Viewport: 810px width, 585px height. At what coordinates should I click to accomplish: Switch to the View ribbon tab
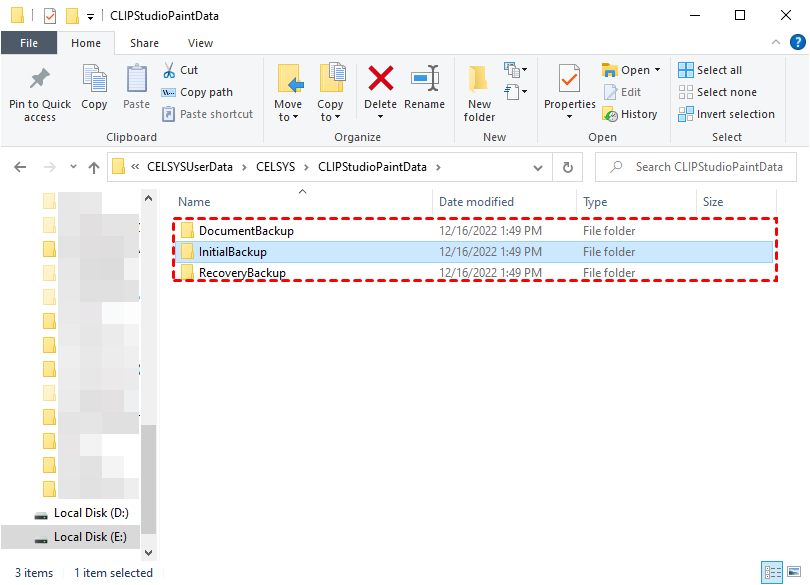pos(200,43)
